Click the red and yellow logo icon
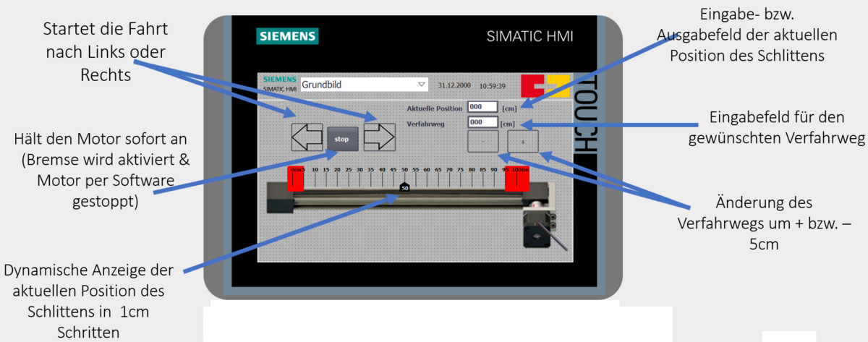The width and height of the screenshot is (868, 342). point(545,85)
